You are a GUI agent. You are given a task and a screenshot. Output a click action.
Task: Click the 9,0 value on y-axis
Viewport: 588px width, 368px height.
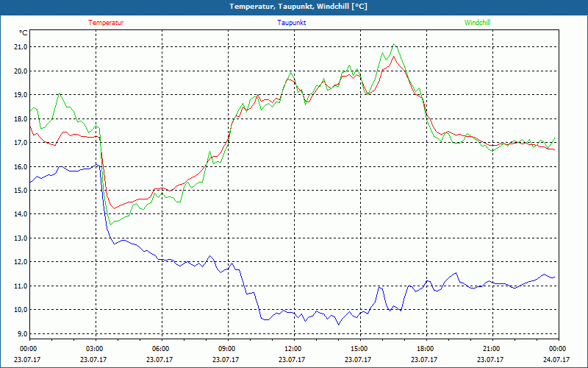click(21, 333)
